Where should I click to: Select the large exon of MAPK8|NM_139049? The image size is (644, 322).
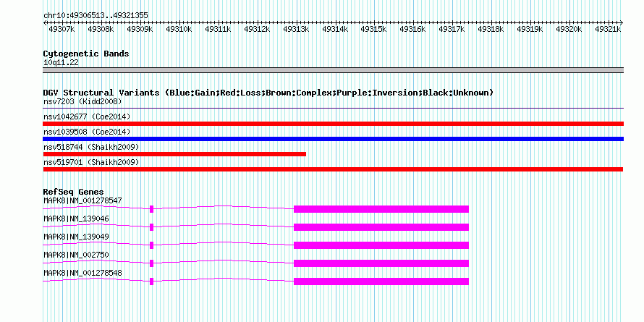tap(381, 245)
